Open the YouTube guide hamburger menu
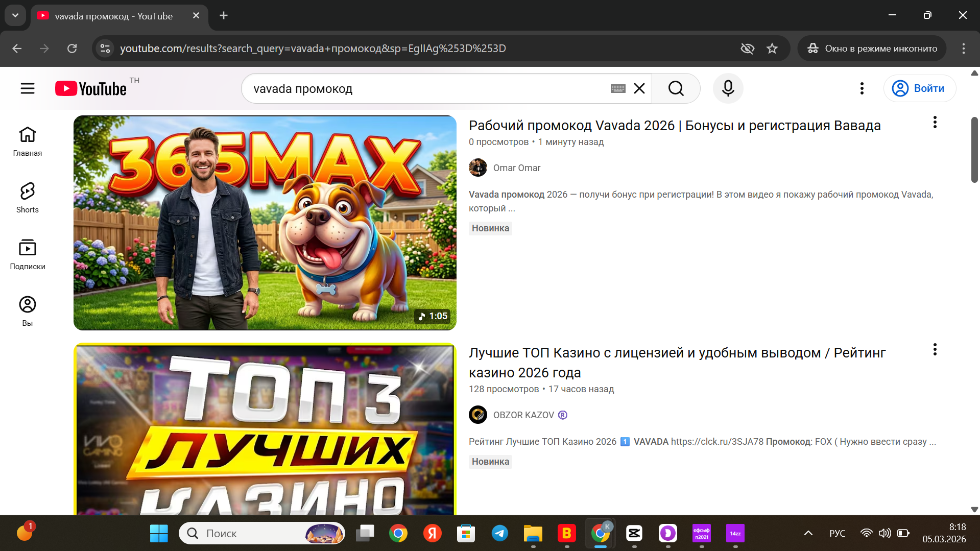Screen dimensions: 980x551 click(28, 89)
